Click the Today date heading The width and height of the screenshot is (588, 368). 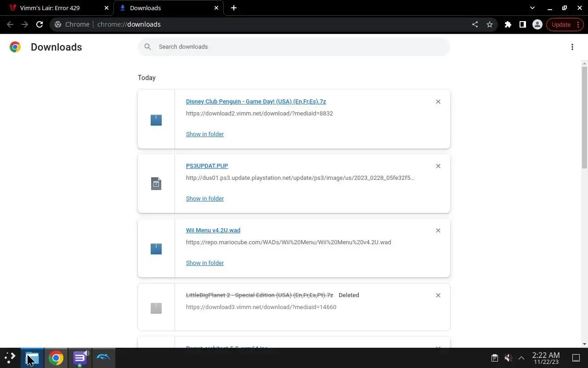[147, 77]
